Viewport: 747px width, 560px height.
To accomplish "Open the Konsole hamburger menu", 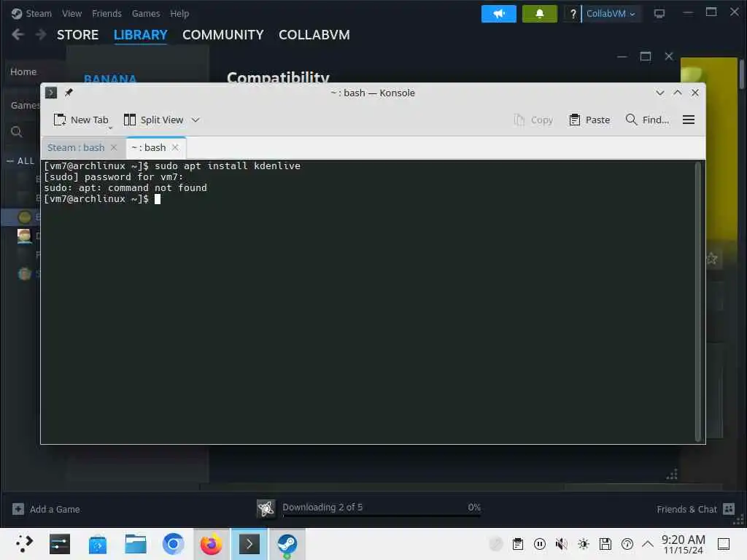I will point(689,120).
